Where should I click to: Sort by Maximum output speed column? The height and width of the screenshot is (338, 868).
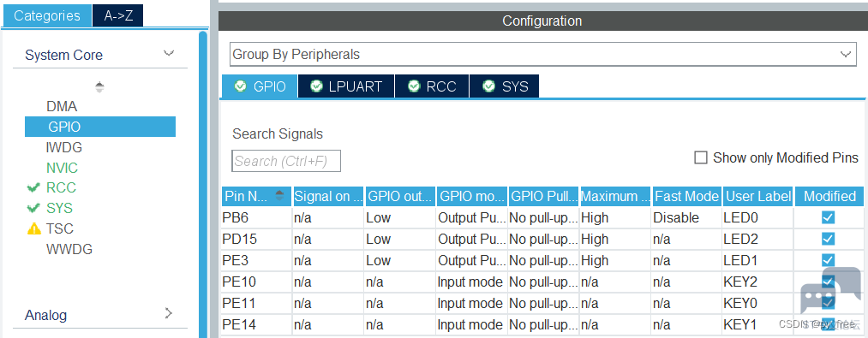tap(615, 196)
